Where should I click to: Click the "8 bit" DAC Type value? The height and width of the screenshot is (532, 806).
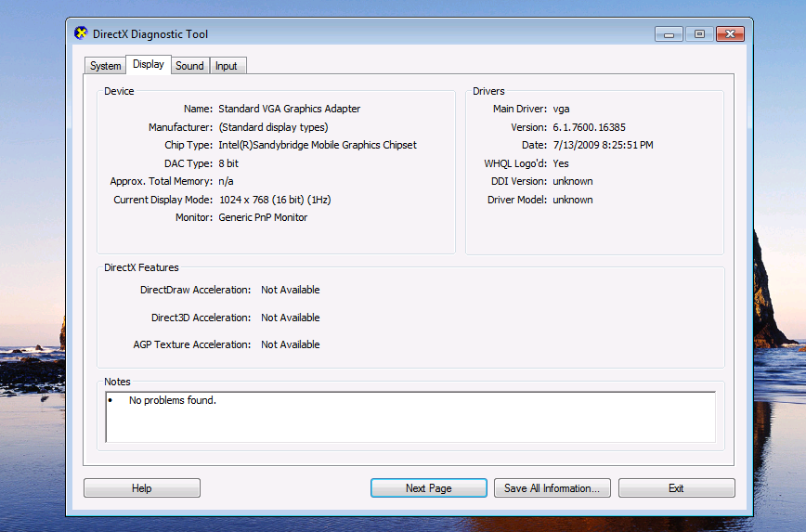pos(228,163)
